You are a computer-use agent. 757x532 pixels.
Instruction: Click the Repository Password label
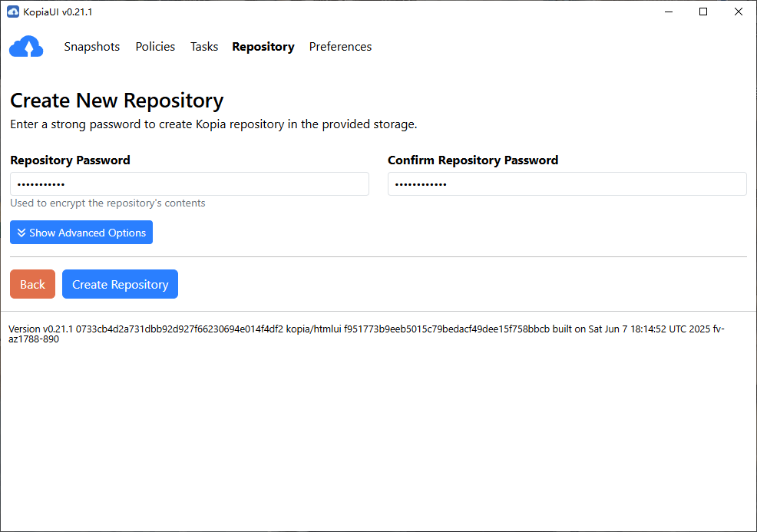(70, 160)
